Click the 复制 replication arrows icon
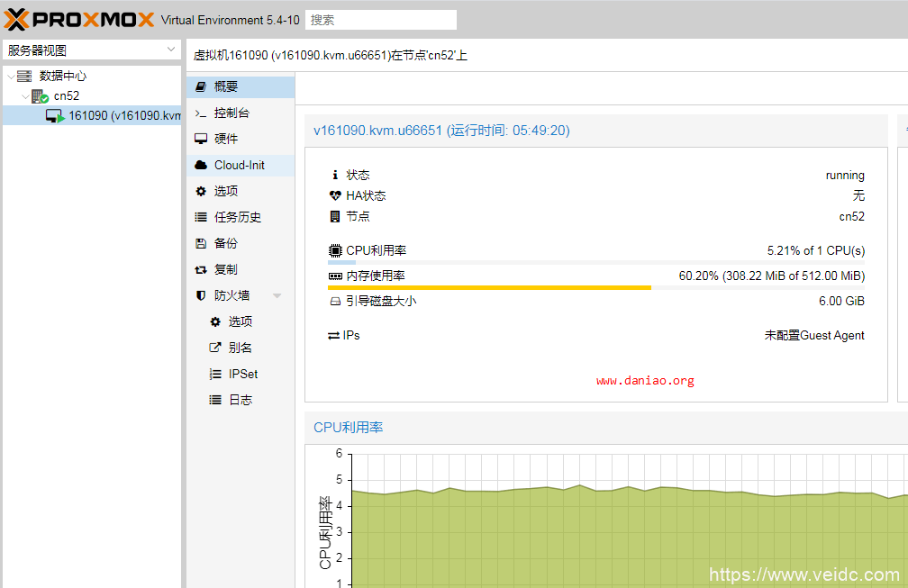Viewport: 908px width, 588px height. (x=201, y=270)
